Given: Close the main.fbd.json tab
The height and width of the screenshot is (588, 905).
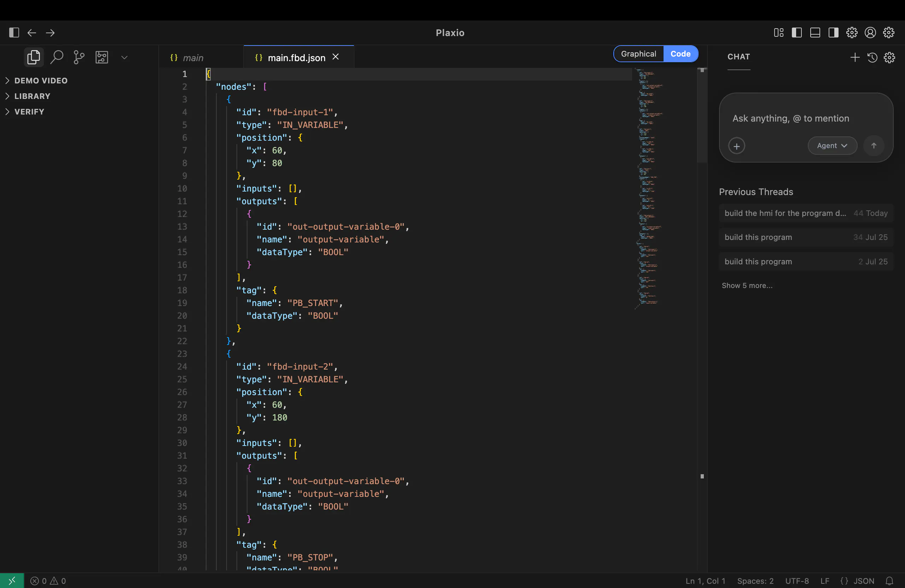Looking at the screenshot, I should click(x=335, y=57).
